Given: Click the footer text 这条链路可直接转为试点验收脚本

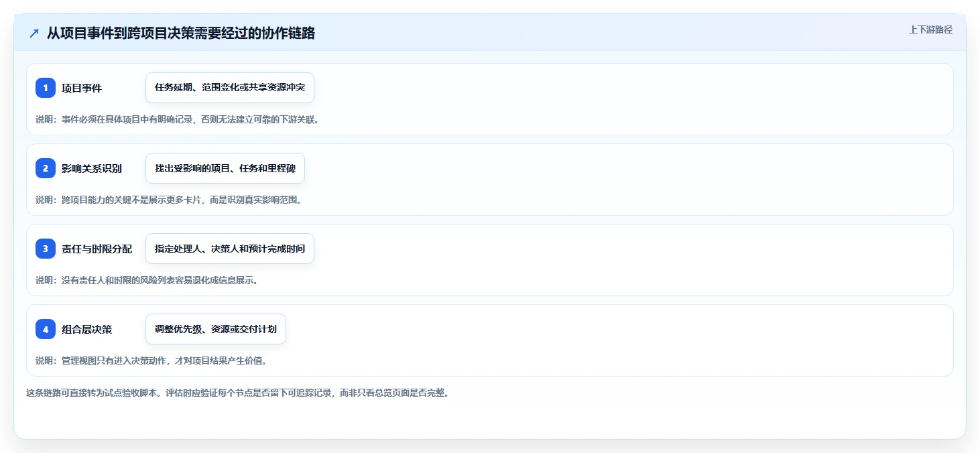Looking at the screenshot, I should 92,393.
